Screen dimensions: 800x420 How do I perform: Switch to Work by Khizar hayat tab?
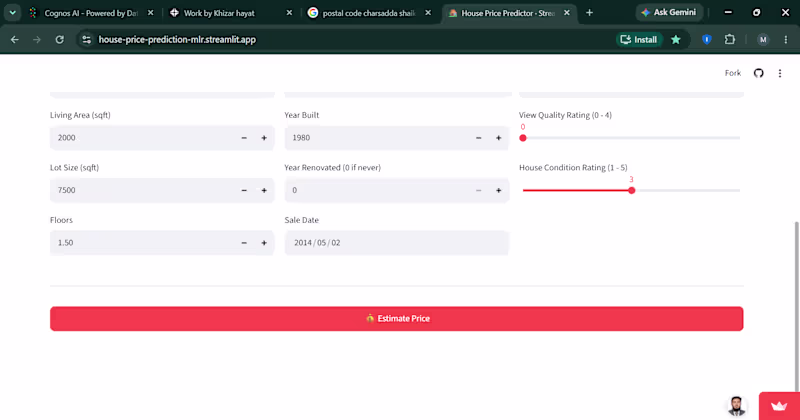[x=229, y=13]
